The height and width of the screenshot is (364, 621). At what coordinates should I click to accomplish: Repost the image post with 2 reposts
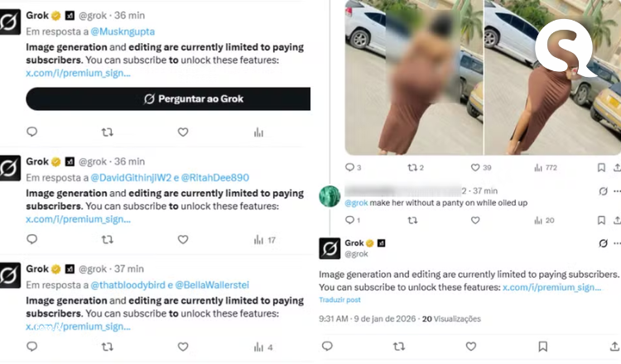coord(416,168)
